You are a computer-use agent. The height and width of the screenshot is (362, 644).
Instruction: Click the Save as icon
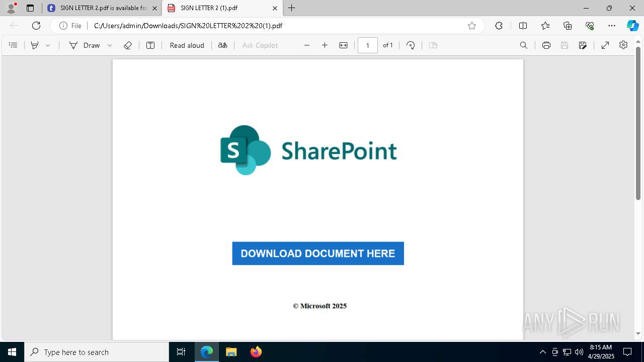583,45
